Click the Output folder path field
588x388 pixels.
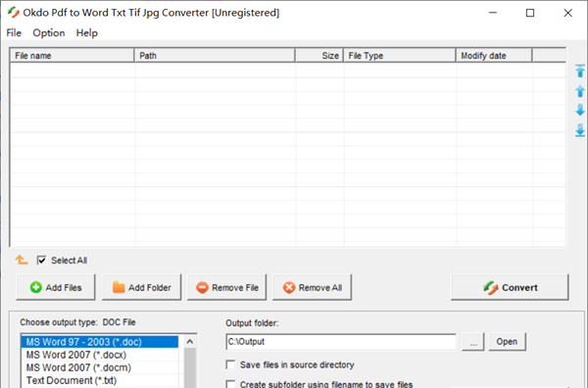point(341,342)
